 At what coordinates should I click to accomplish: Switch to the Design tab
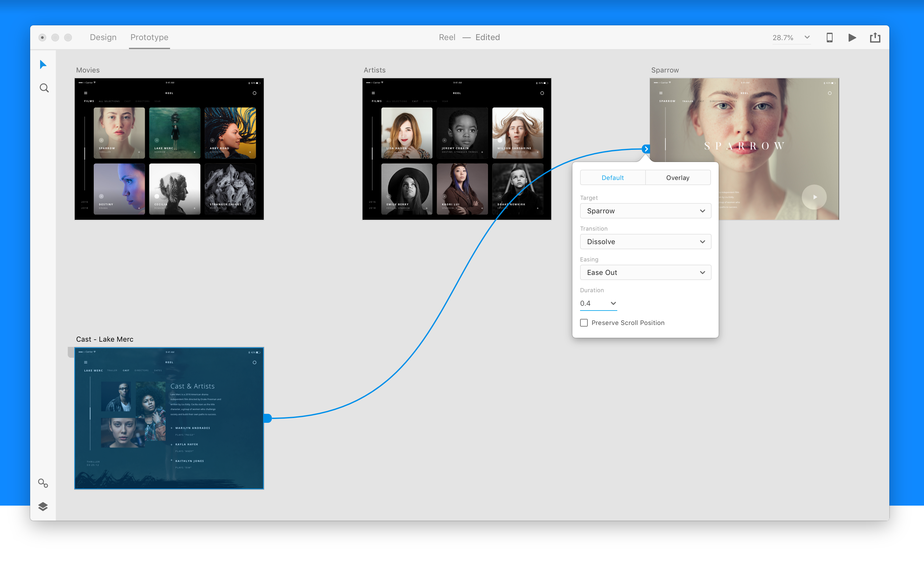pos(103,38)
